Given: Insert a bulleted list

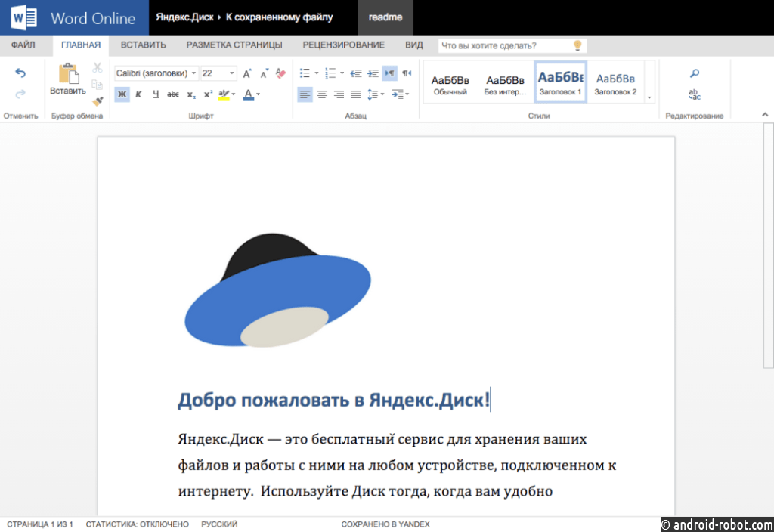Looking at the screenshot, I should (305, 73).
